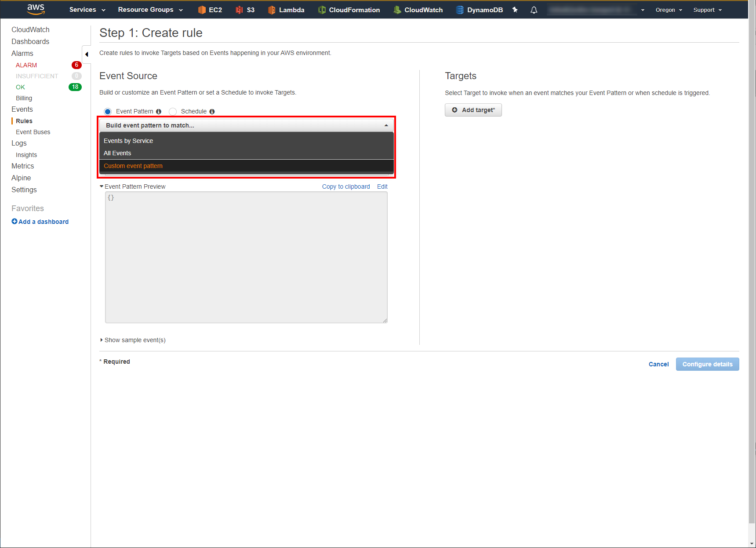
Task: Open the CloudWatch service shortcut
Action: coord(418,9)
